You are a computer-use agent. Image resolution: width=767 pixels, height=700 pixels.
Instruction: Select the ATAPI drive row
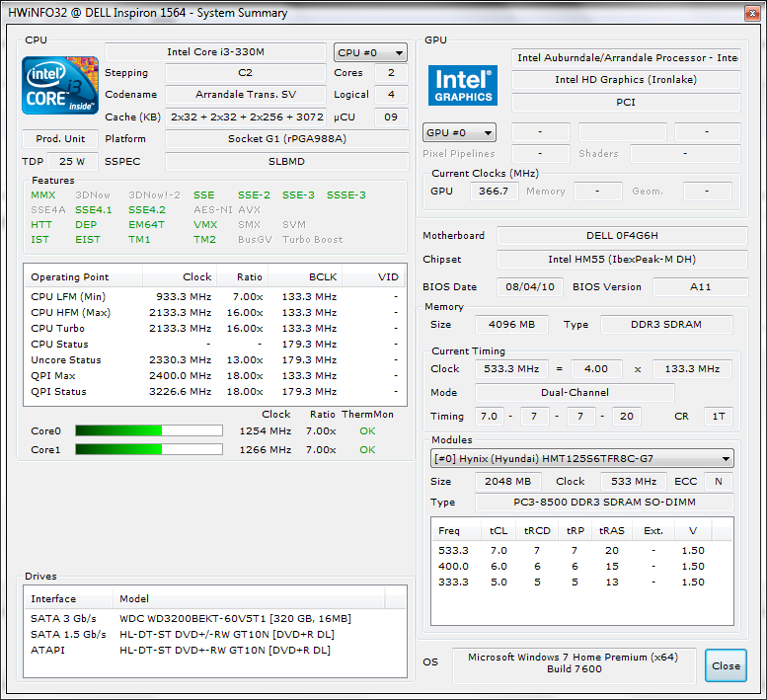tap(215, 650)
